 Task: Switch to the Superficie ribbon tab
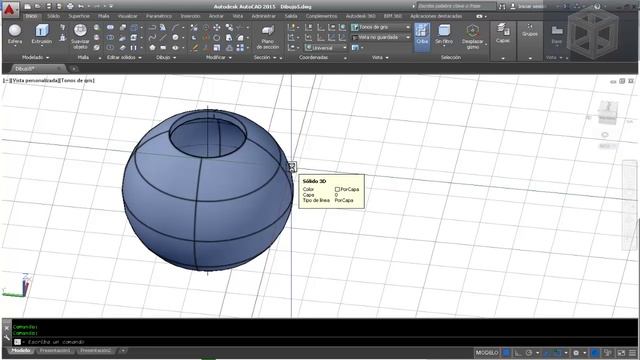[79, 16]
